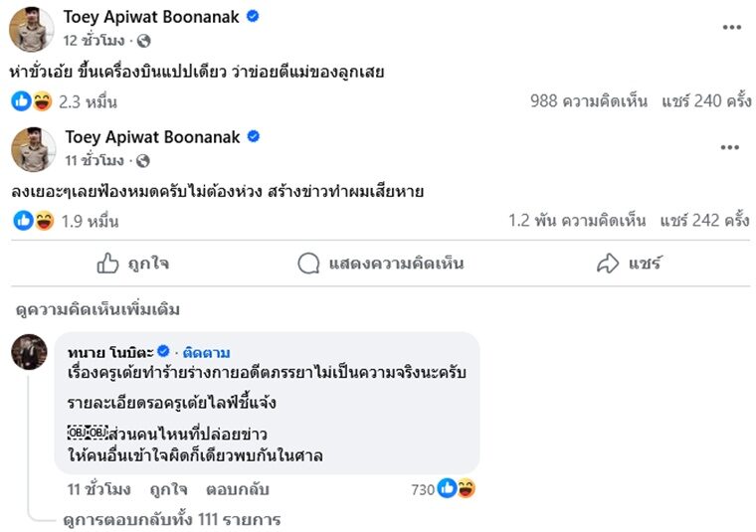
Task: Click the reaction emojis on first post
Action: coord(32,100)
